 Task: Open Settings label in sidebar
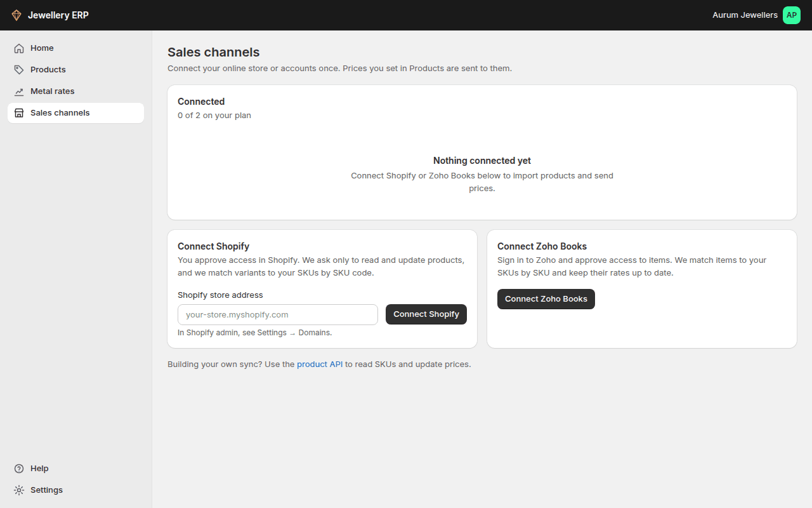[x=46, y=490]
